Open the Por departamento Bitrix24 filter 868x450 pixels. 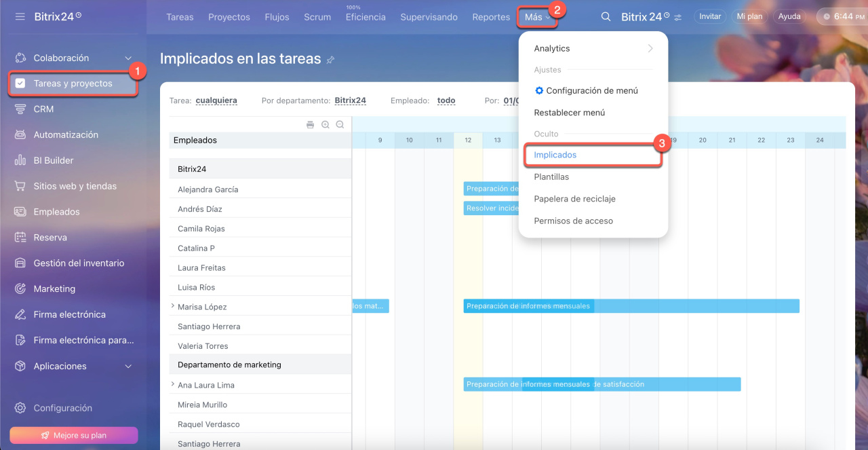point(350,100)
